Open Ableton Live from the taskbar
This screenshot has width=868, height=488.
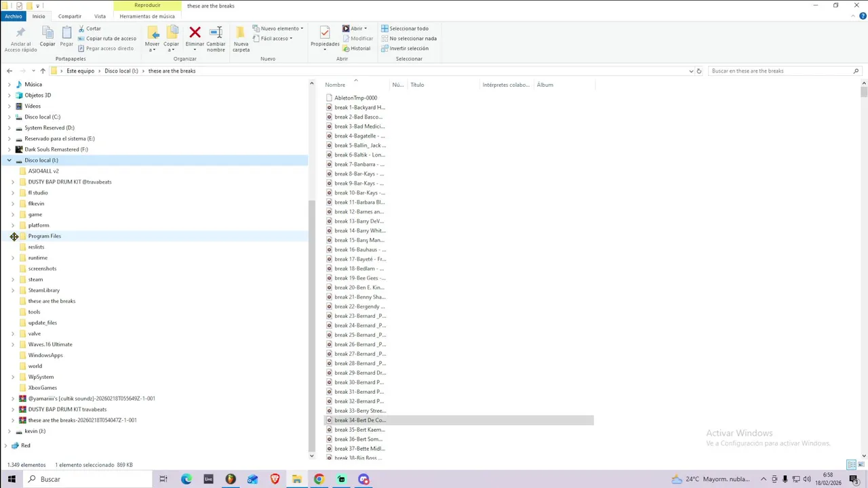click(x=208, y=479)
